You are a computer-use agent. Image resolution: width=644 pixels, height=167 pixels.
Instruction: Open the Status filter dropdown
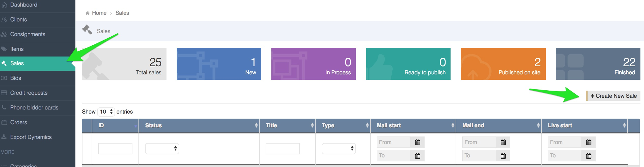coord(162,149)
